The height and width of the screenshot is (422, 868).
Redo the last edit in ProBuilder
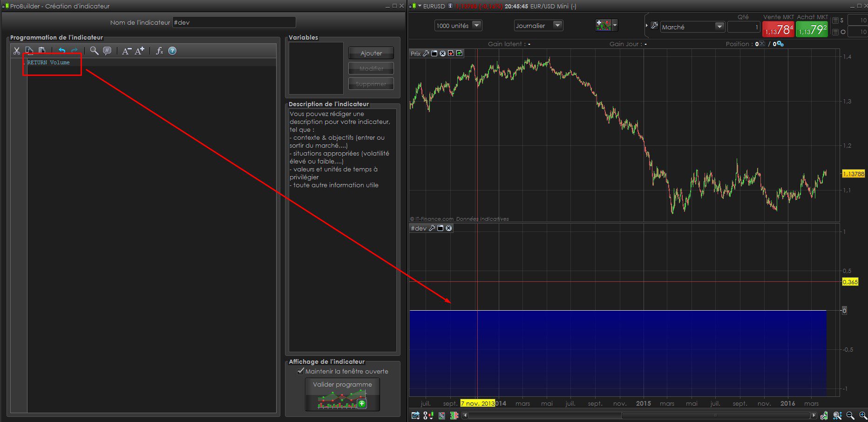(x=74, y=51)
